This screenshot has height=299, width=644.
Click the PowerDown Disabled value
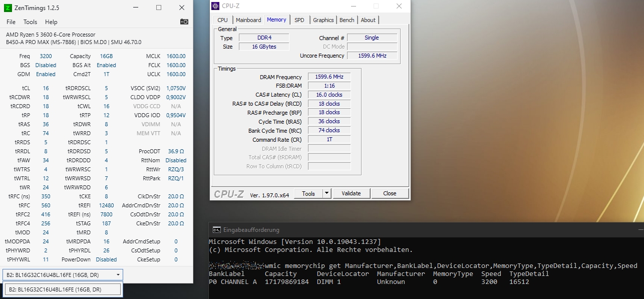[x=106, y=259]
